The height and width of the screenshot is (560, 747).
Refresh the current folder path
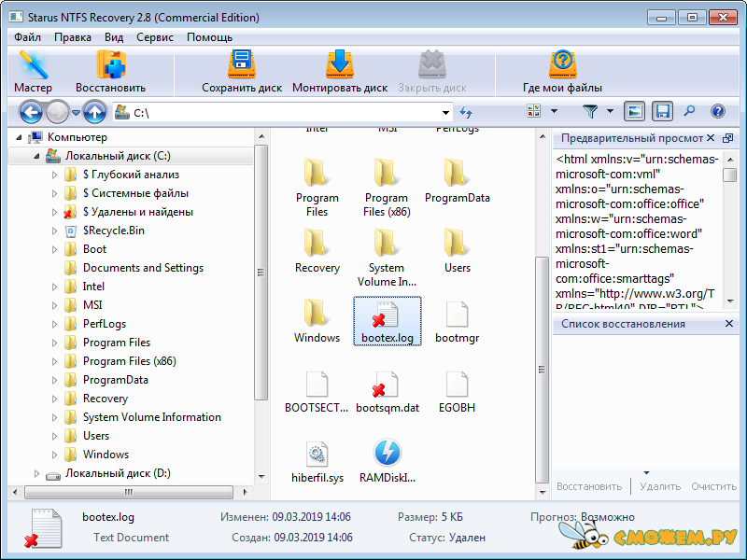(x=466, y=113)
